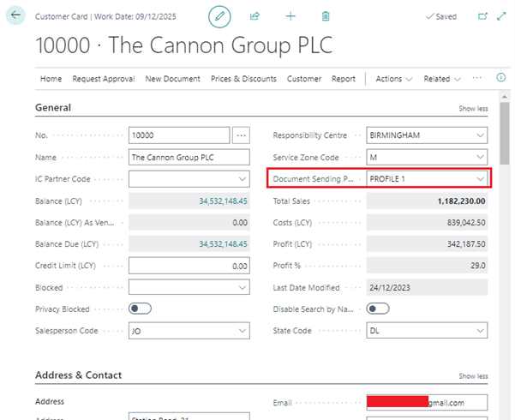Toggle the Privacy Blocked switch
The image size is (515, 420).
coord(140,309)
